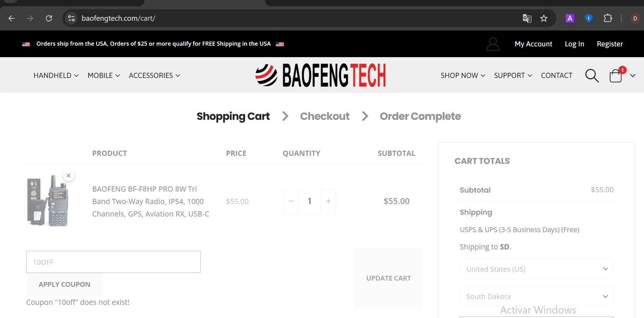The width and height of the screenshot is (644, 318).
Task: Remove the BF-F8HP PRO item from cart
Action: 68,176
